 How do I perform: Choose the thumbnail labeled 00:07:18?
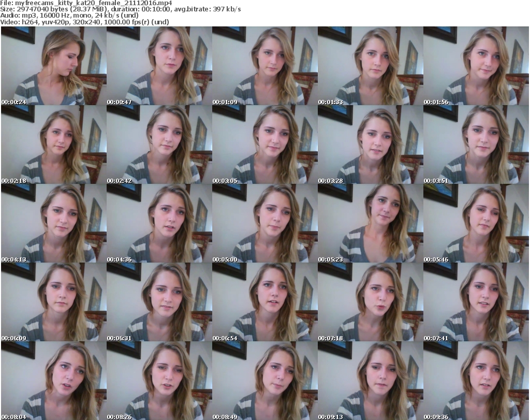(370, 302)
